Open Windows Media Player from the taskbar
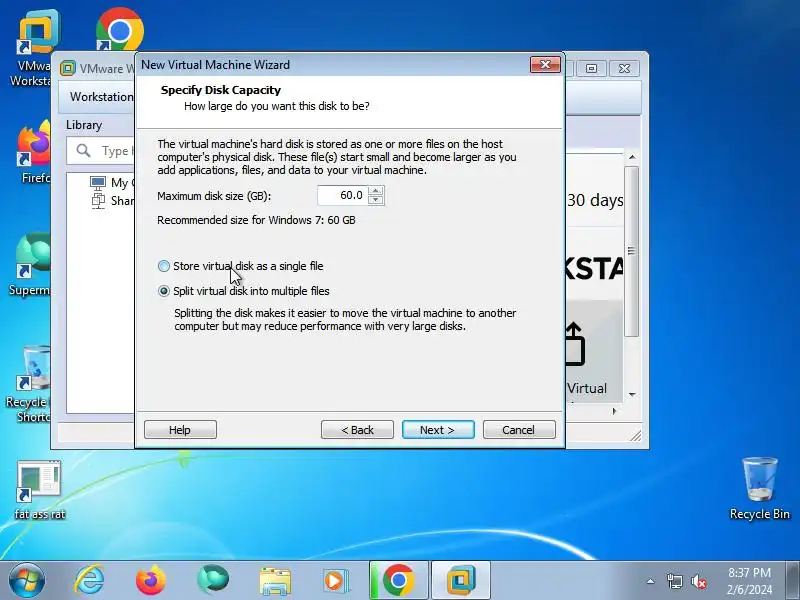Screen dimensions: 800x600 click(x=336, y=581)
